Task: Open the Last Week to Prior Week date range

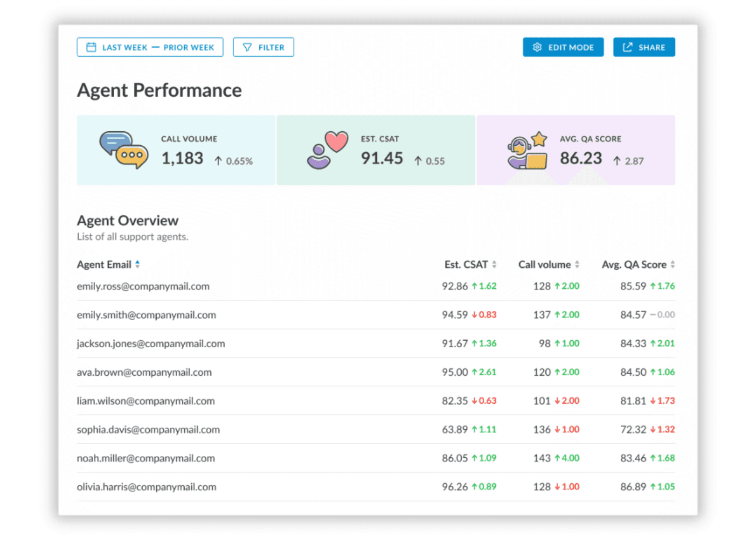Action: click(150, 47)
